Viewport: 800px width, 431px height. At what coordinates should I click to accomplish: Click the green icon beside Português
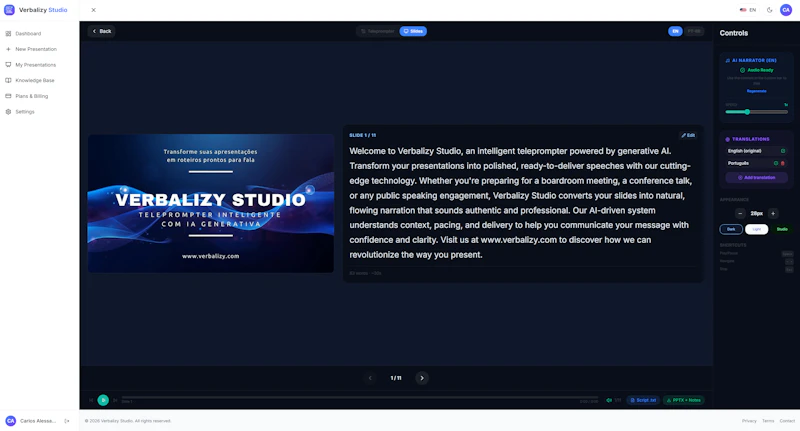776,163
